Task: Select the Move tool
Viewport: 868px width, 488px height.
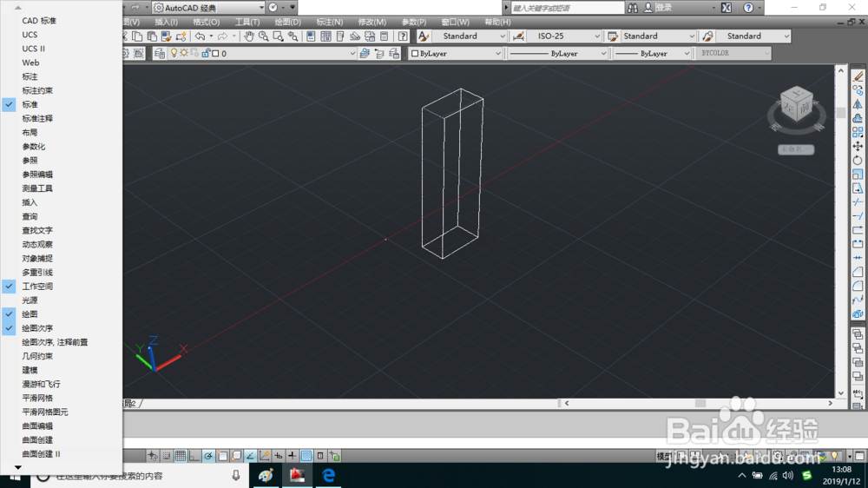Action: [x=858, y=146]
